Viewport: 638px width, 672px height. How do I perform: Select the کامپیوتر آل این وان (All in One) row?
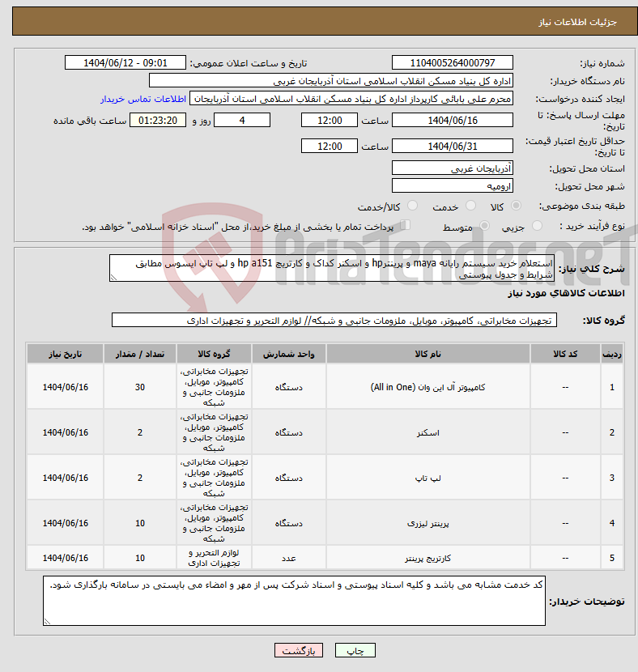click(x=325, y=387)
